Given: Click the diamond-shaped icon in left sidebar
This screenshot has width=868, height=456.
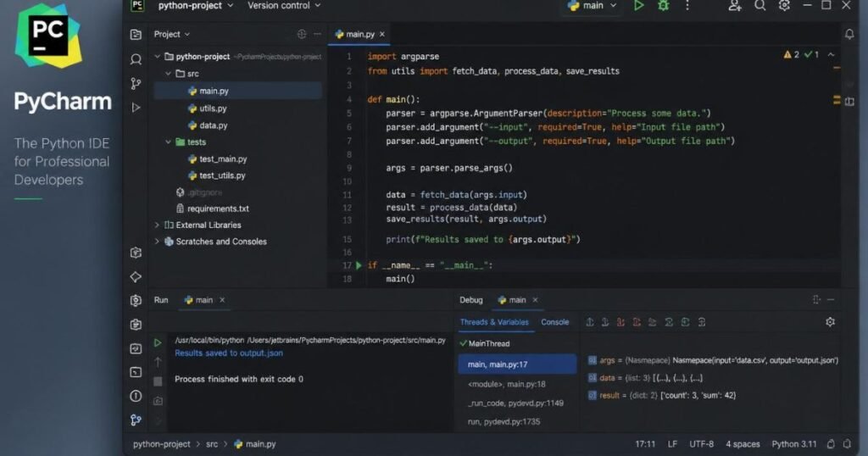Looking at the screenshot, I should coord(136,276).
